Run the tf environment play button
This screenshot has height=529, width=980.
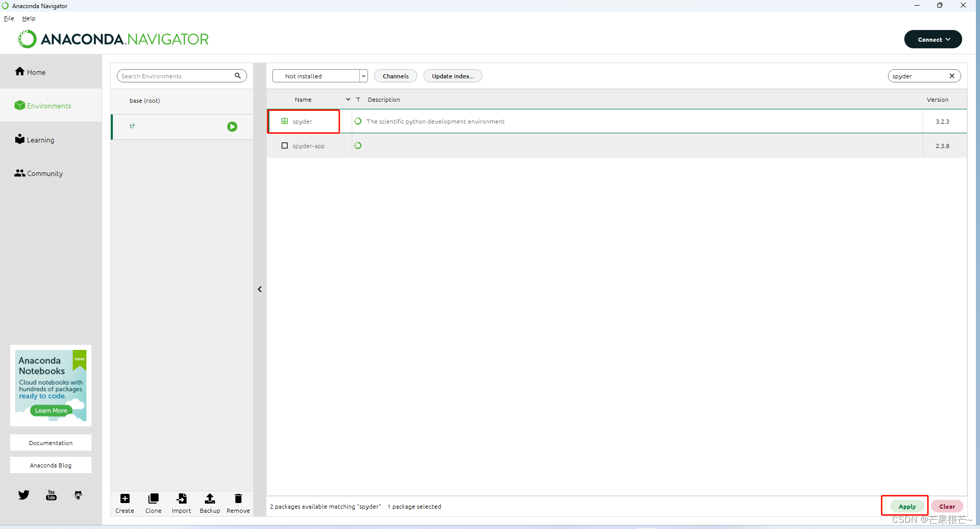pos(232,127)
